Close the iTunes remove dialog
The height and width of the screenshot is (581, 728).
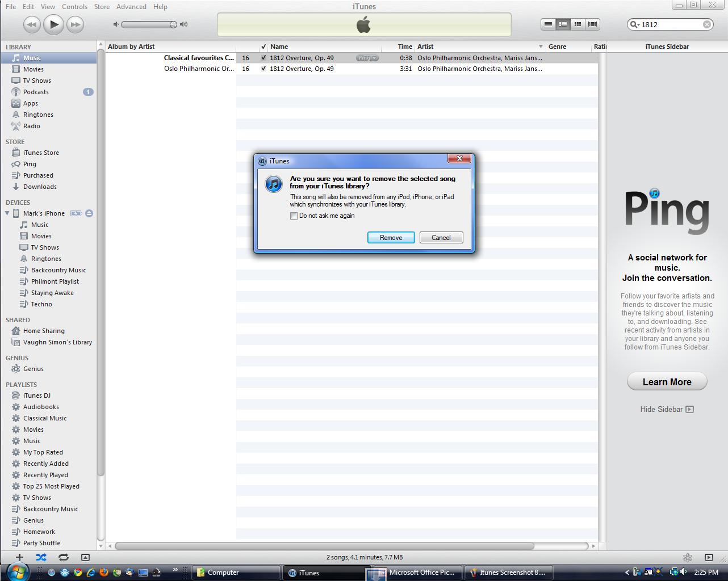pyautogui.click(x=459, y=158)
